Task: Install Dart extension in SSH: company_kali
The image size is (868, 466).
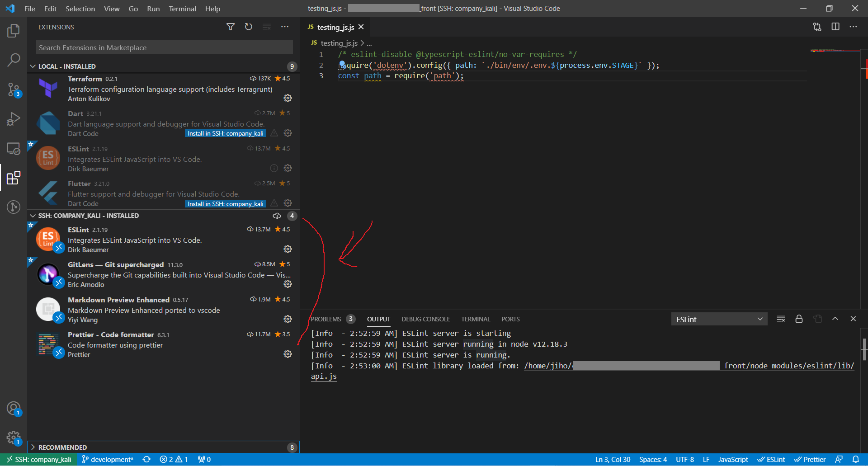Action: (225, 133)
